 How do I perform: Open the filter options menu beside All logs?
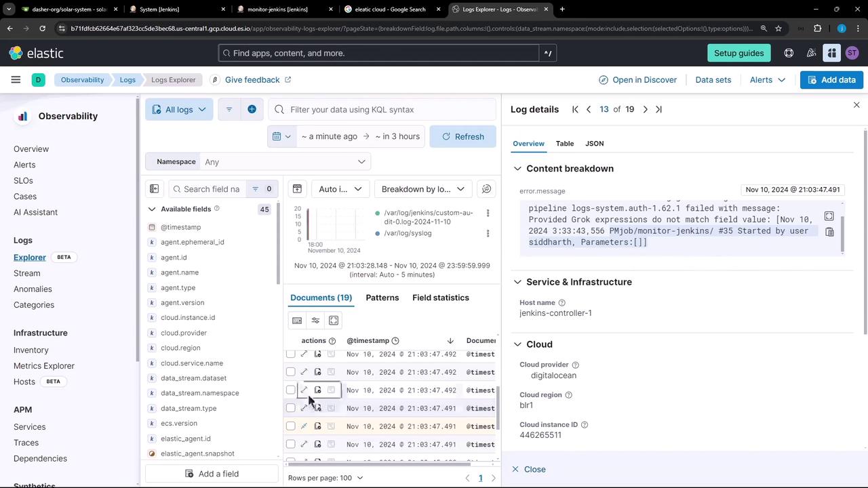(x=229, y=109)
